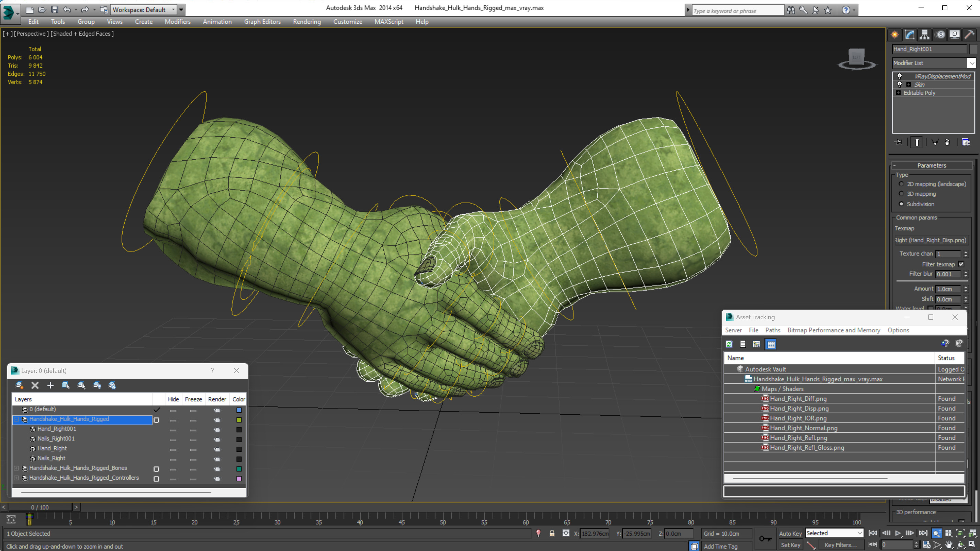Click Configure Modifier Sets icon

pos(966,142)
